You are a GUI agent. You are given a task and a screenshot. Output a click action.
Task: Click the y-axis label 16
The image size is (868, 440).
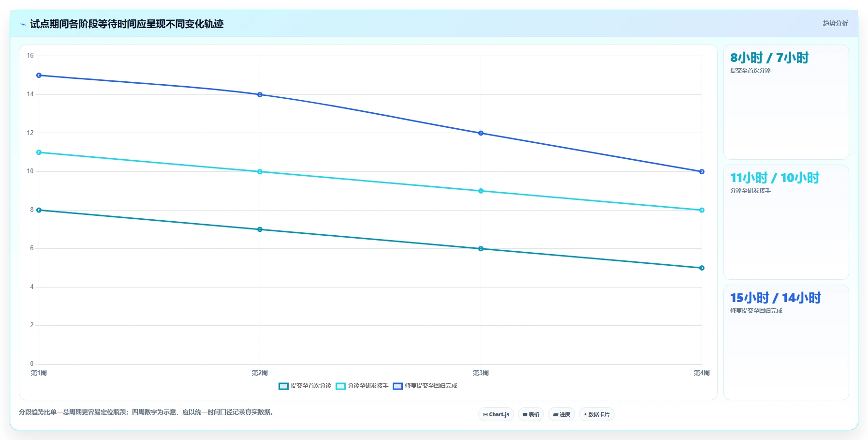point(30,56)
